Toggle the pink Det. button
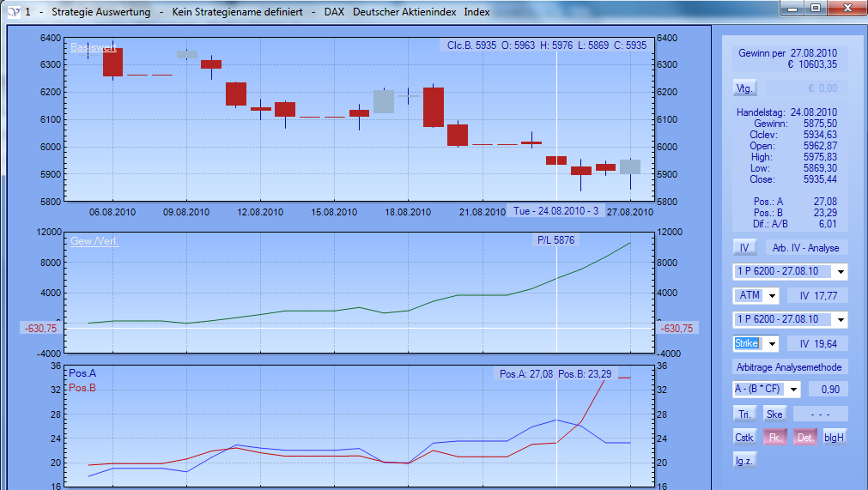 pyautogui.click(x=804, y=436)
